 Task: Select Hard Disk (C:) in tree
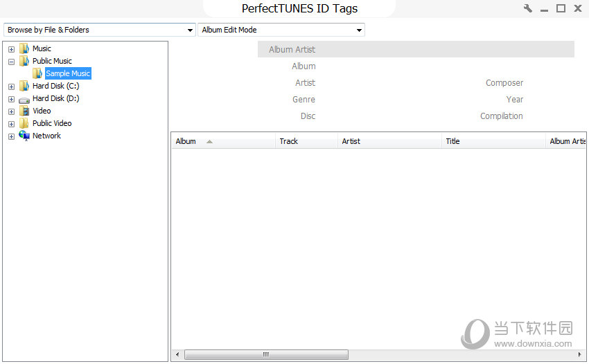[56, 86]
